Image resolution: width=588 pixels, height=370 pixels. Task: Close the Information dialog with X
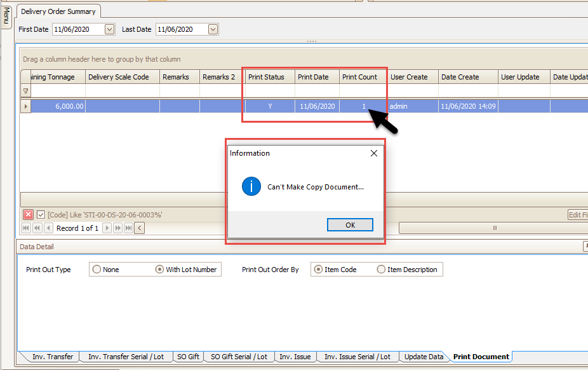pyautogui.click(x=374, y=153)
